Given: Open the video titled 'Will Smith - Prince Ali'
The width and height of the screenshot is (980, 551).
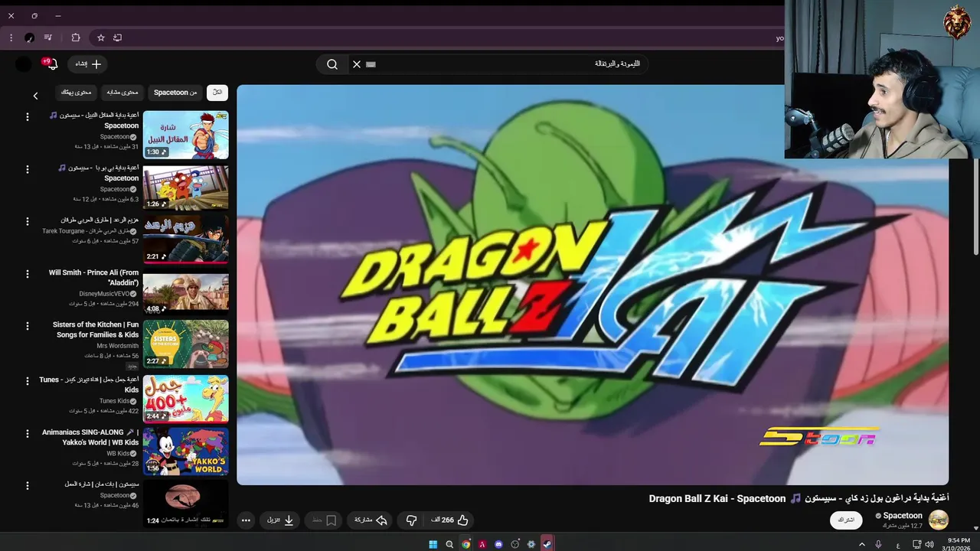Looking at the screenshot, I should coord(93,278).
